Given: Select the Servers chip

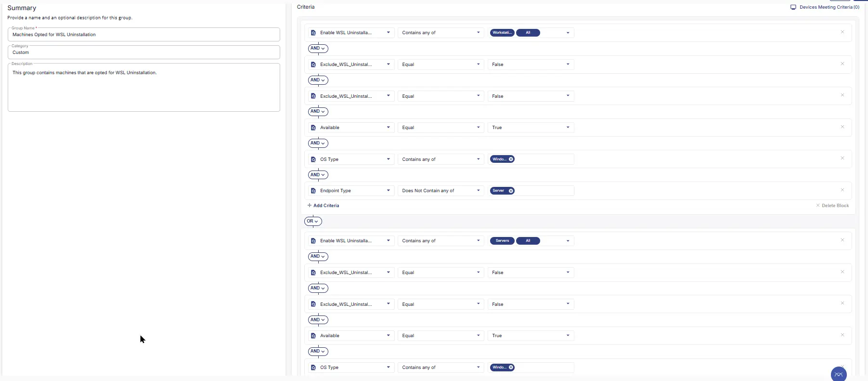Looking at the screenshot, I should (502, 241).
